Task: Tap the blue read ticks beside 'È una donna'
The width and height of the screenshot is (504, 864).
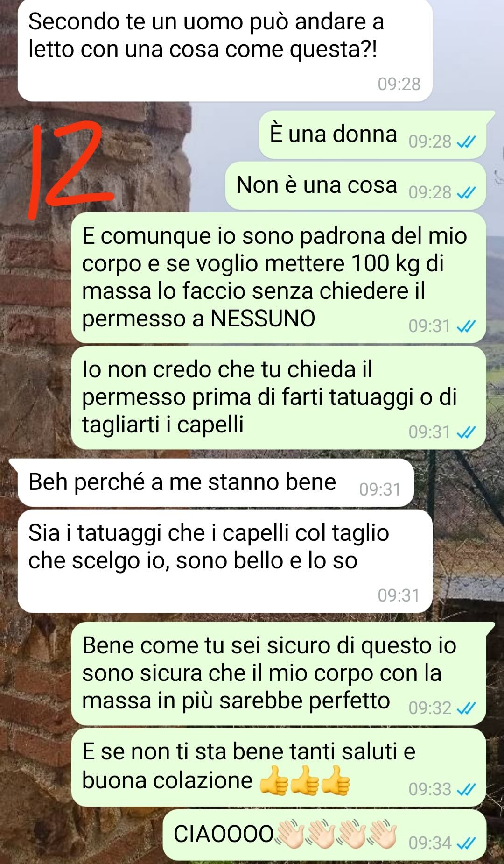Action: [x=466, y=142]
